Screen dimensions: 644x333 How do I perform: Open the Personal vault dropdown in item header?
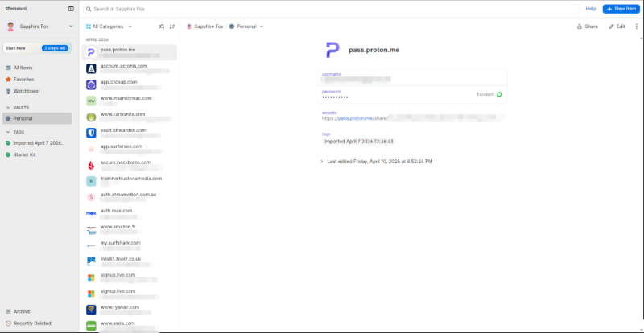[x=246, y=27]
